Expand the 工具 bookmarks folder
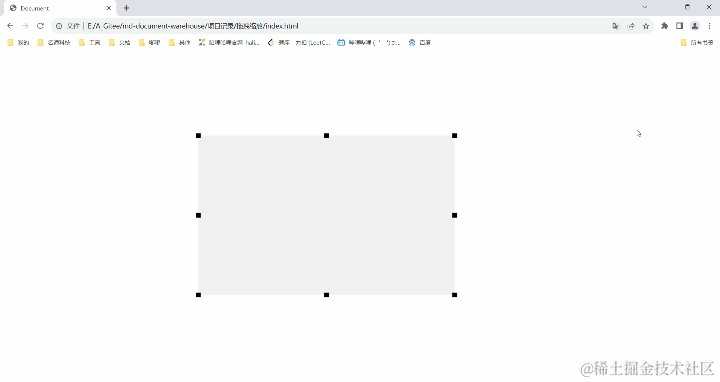This screenshot has height=382, width=720. [90, 43]
